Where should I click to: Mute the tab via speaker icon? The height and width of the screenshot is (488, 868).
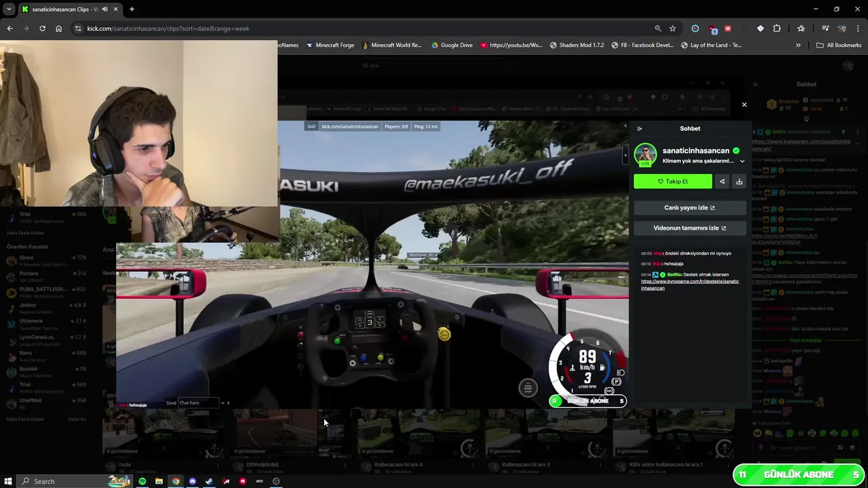pos(104,9)
